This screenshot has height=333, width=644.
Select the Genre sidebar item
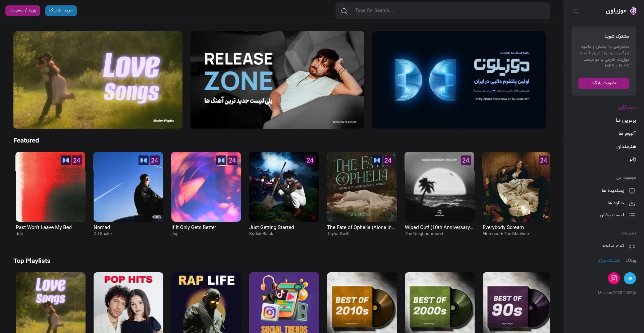coord(632,160)
